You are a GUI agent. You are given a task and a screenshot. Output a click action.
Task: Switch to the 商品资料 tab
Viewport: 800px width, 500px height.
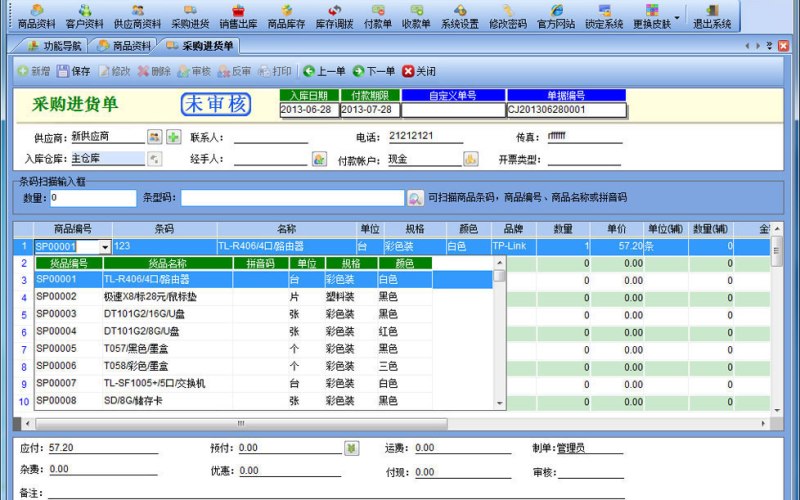tap(124, 46)
